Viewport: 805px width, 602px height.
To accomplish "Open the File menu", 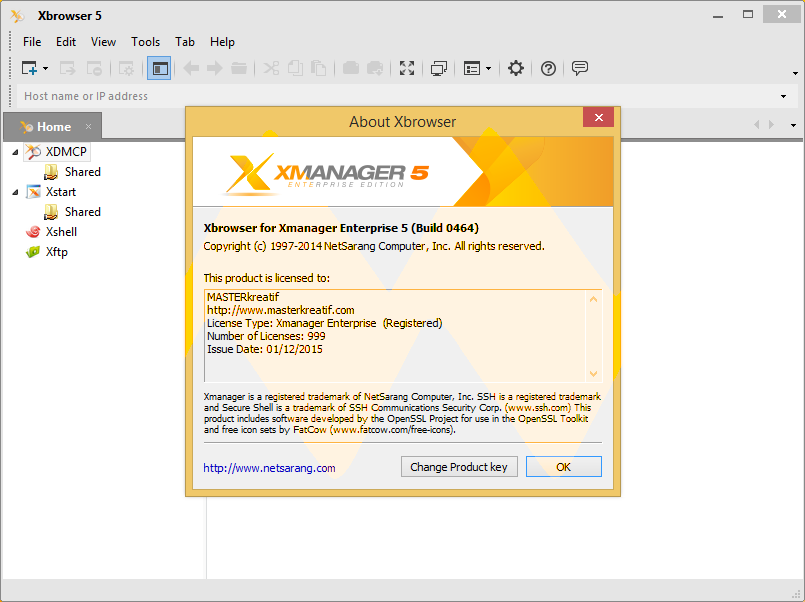I will click(x=32, y=42).
